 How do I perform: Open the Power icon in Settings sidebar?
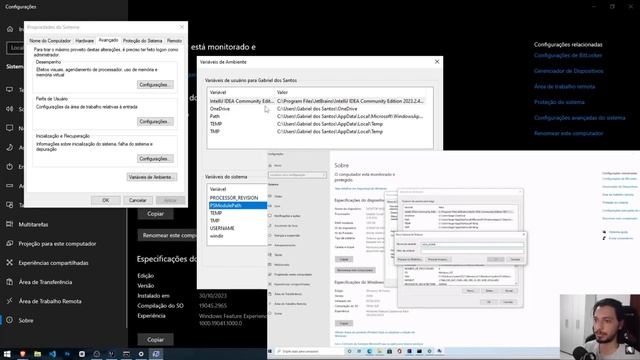click(x=10, y=167)
